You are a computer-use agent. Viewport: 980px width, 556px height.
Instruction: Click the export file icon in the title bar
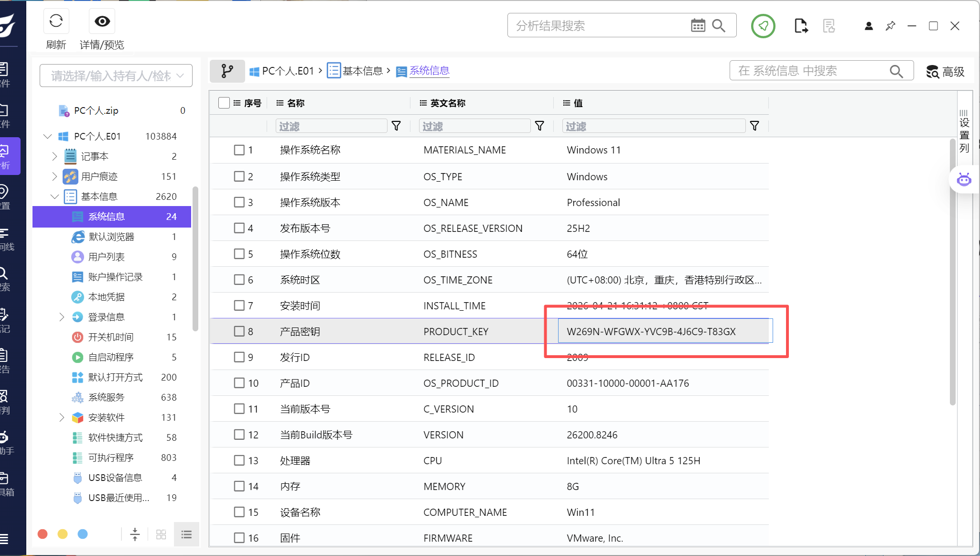(801, 26)
